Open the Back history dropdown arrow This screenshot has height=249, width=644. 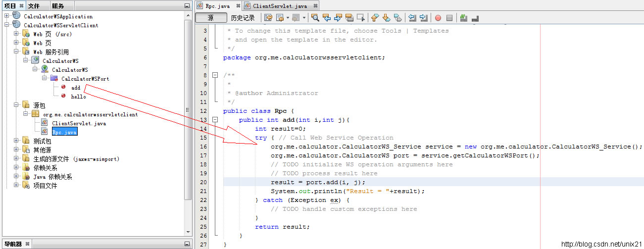pyautogui.click(x=288, y=18)
